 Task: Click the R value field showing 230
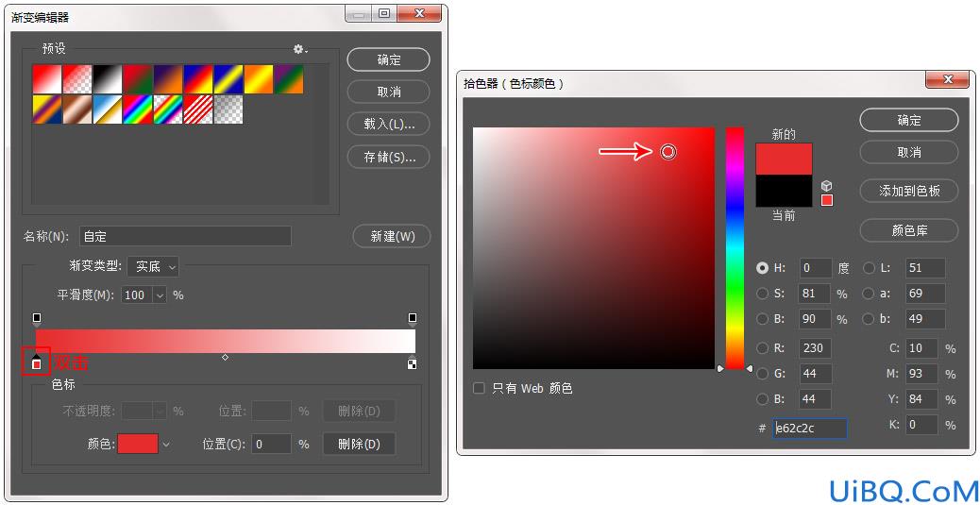tap(816, 348)
